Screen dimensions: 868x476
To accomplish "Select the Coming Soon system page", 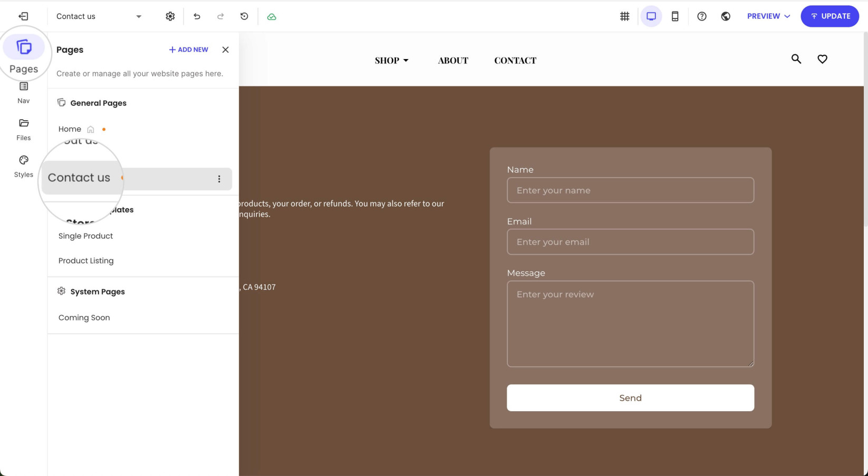I will click(x=84, y=318).
